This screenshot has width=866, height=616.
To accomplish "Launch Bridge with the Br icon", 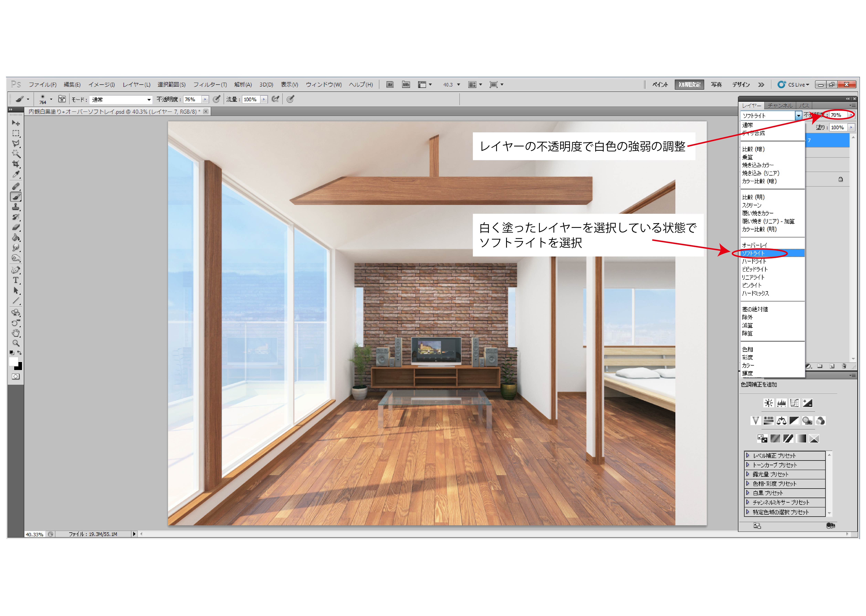I will (x=390, y=85).
